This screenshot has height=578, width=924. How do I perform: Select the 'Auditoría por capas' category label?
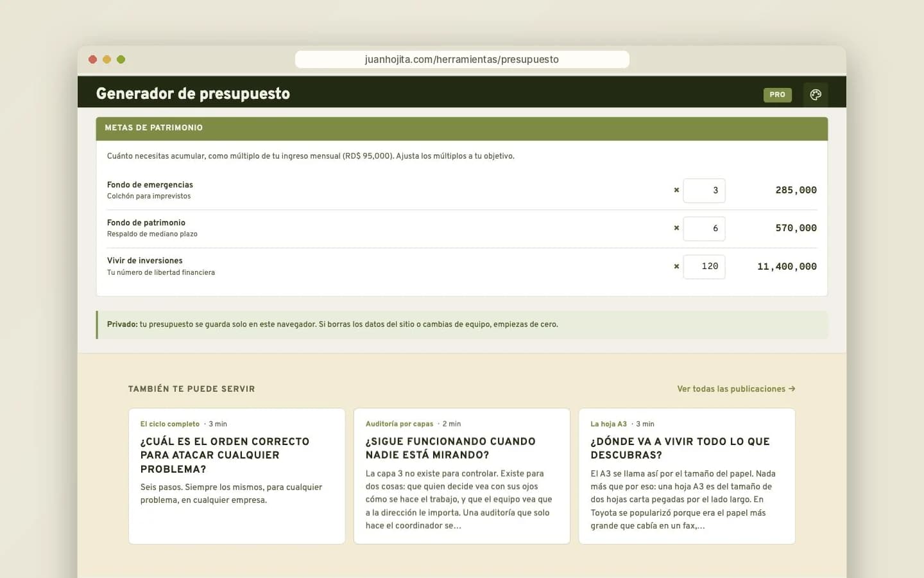click(399, 424)
